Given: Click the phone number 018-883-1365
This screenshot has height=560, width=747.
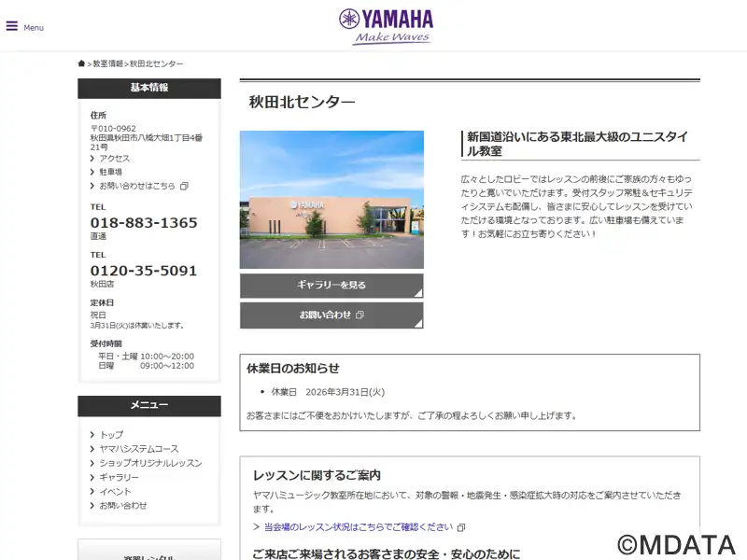Looking at the screenshot, I should point(144,222).
